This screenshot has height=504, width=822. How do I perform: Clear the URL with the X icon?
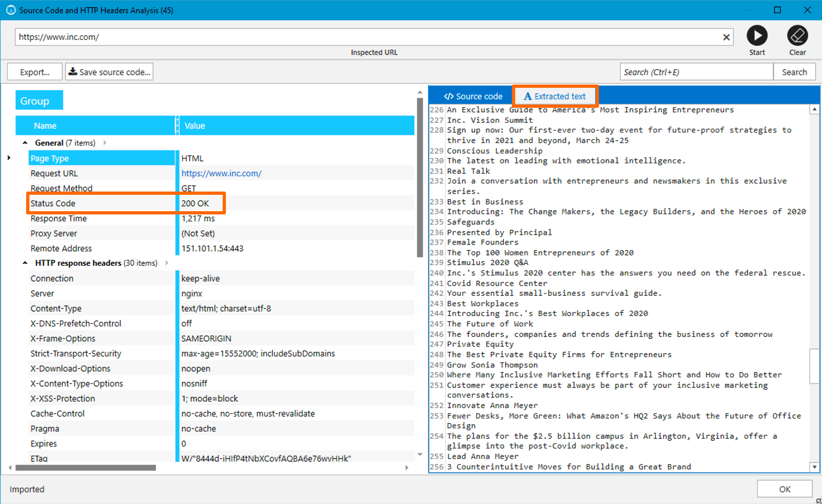tap(726, 37)
